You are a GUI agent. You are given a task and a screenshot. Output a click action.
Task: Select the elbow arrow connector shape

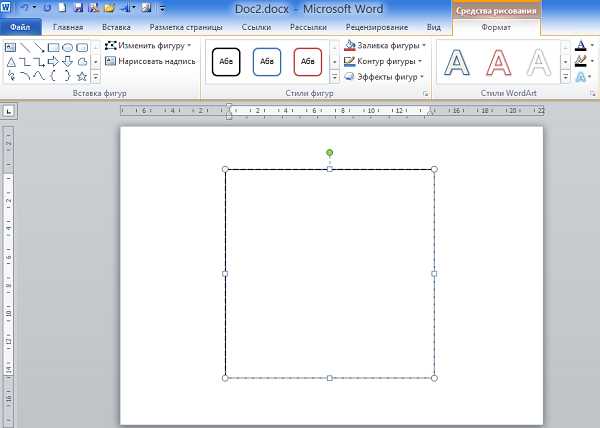(39, 62)
